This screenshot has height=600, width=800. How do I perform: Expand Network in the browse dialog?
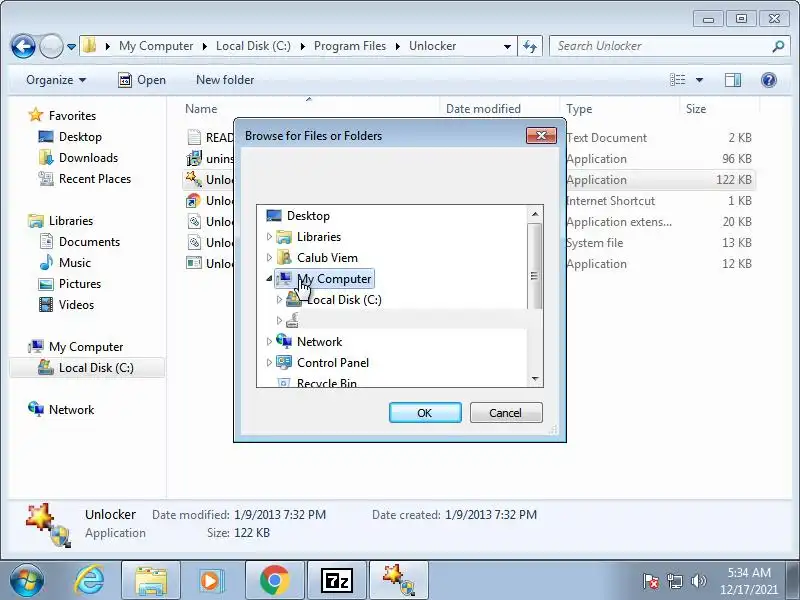click(269, 342)
